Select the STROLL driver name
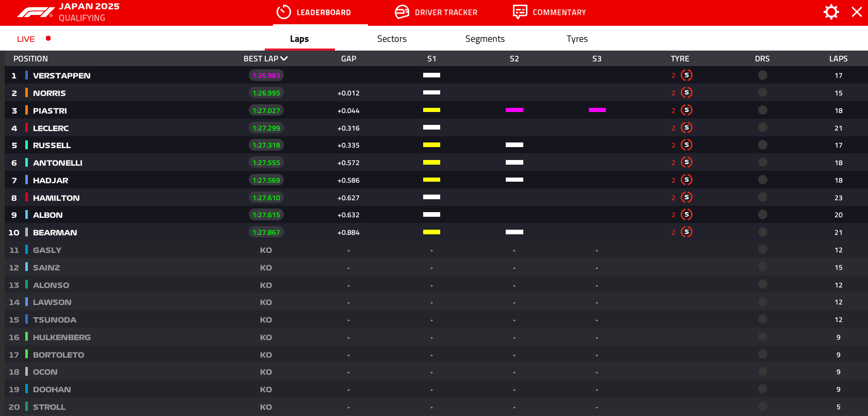Screen dimensions: 868x416 (49, 407)
